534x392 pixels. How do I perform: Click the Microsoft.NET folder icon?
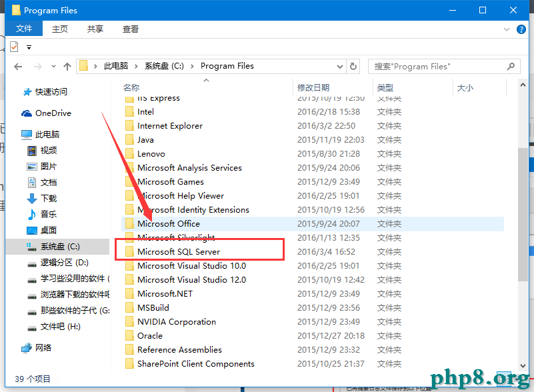click(x=129, y=293)
